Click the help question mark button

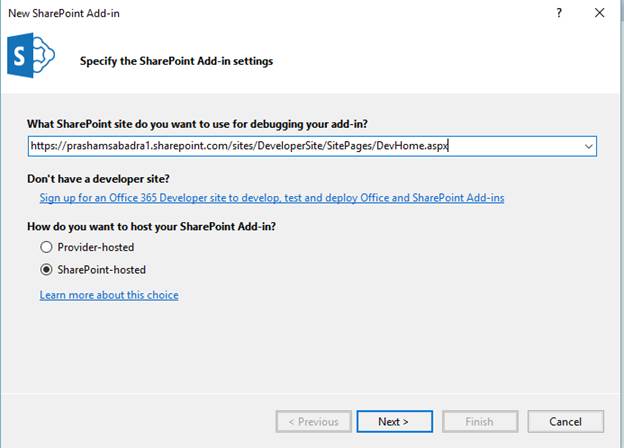click(x=558, y=13)
